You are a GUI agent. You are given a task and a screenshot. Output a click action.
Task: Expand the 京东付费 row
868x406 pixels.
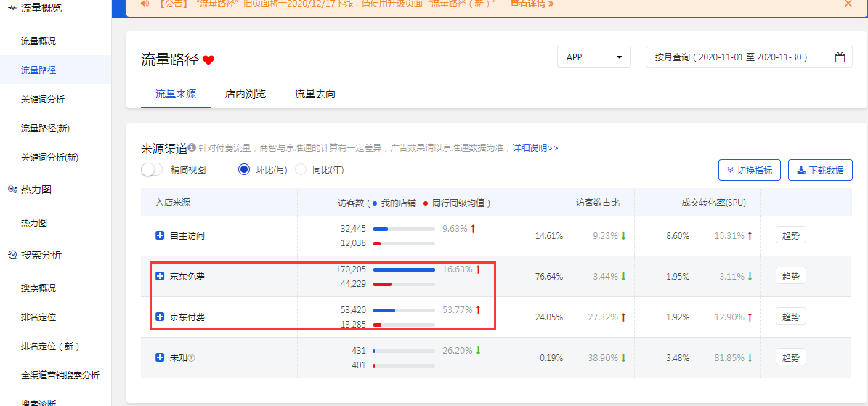pyautogui.click(x=160, y=317)
